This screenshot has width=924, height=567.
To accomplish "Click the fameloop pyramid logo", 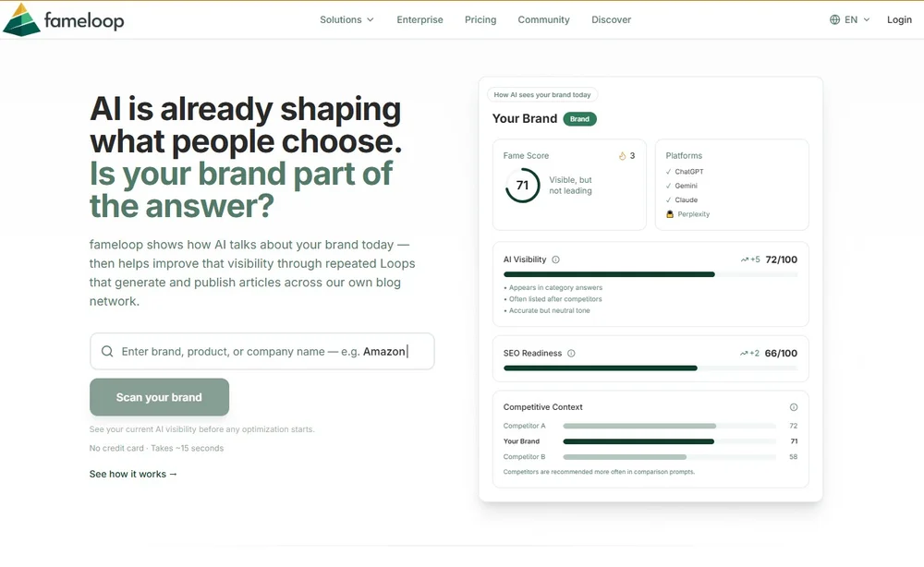I will 22,19.
